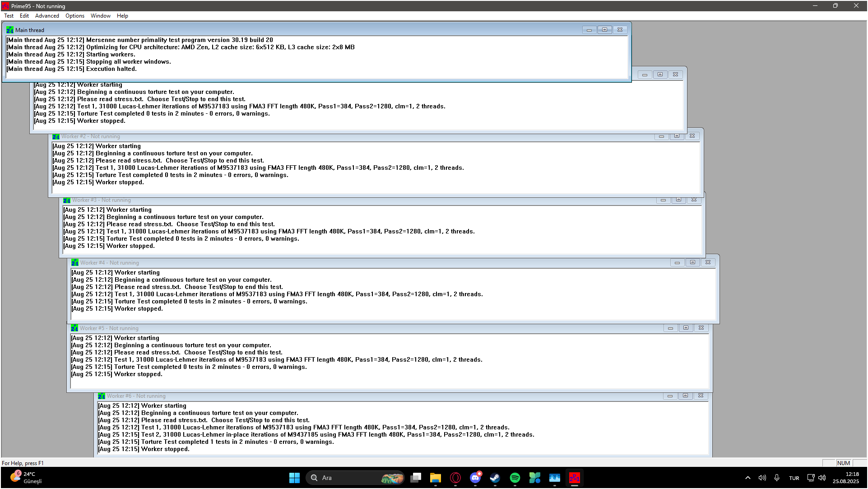Open the Help menu

click(x=122, y=16)
